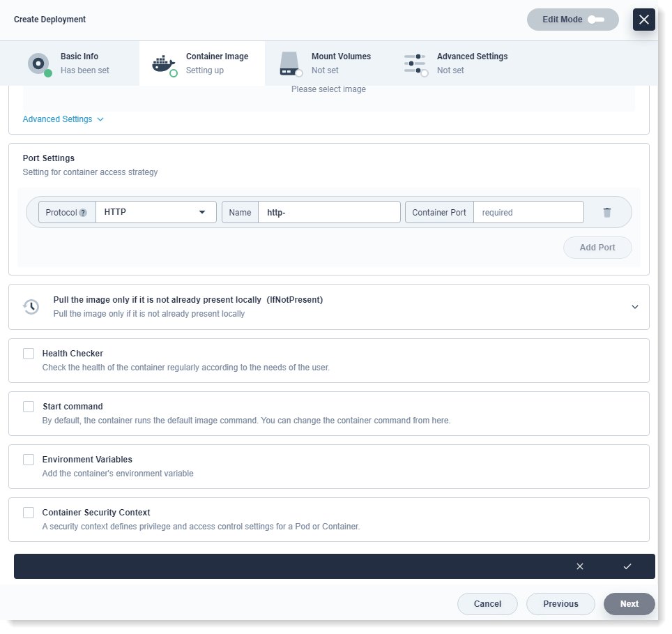Click the image pull policy clock icon
Viewport: 672px width, 634px height.
click(31, 307)
